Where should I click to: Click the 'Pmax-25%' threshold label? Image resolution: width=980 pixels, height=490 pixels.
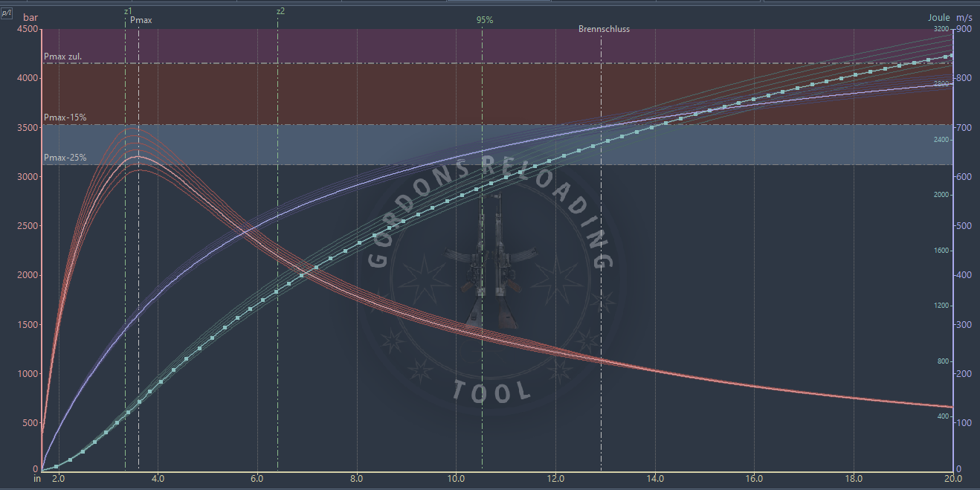pos(65,158)
